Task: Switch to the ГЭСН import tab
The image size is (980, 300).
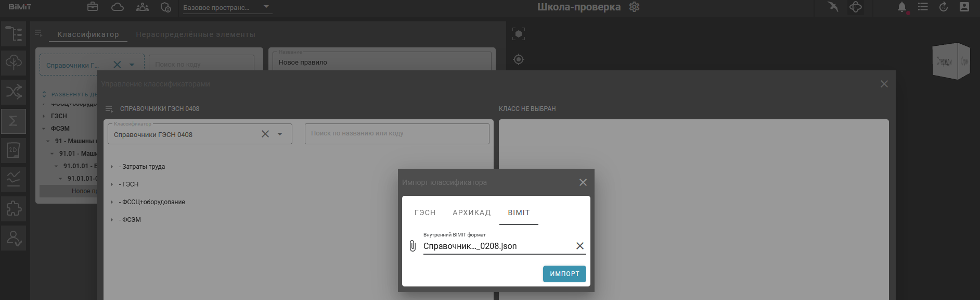Action: [425, 213]
